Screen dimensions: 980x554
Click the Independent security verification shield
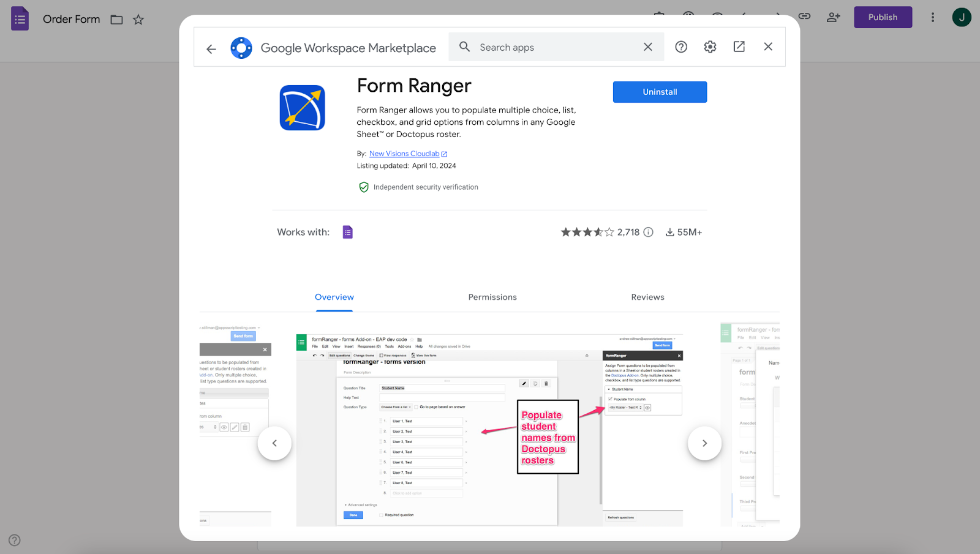[x=364, y=187]
